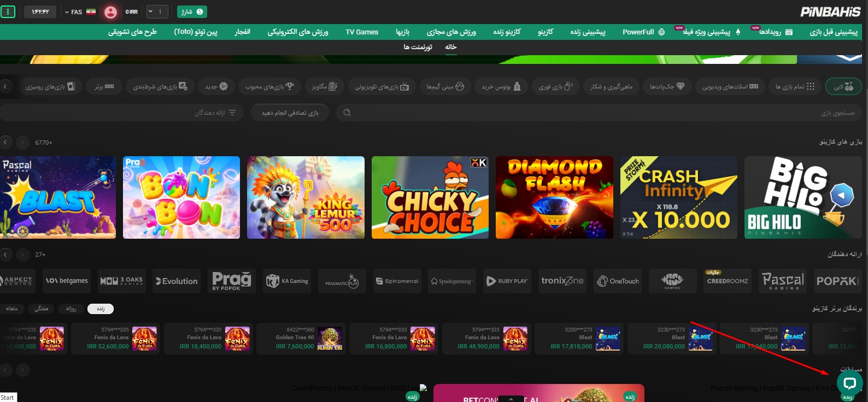Open the user profile avatar
This screenshot has width=868, height=402.
click(110, 12)
